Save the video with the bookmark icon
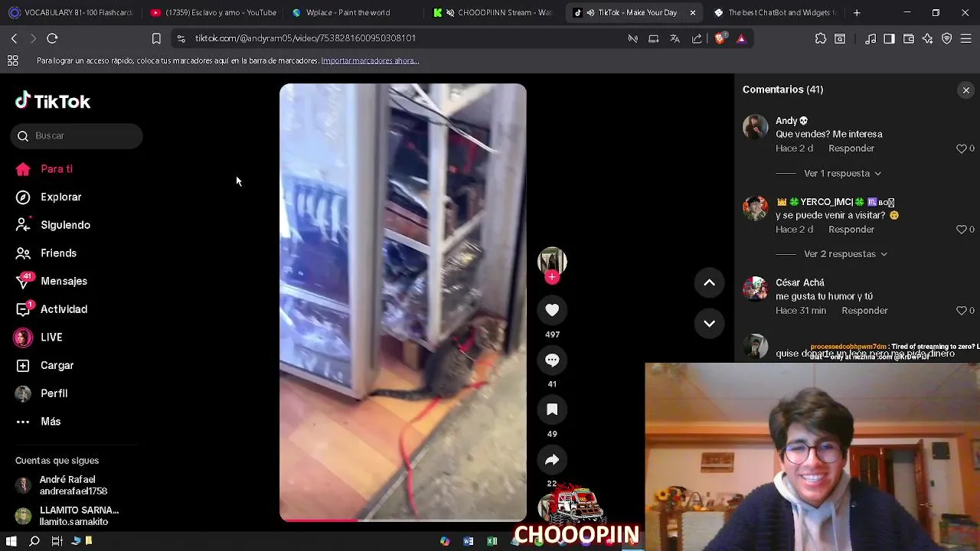980x551 pixels. [x=552, y=409]
